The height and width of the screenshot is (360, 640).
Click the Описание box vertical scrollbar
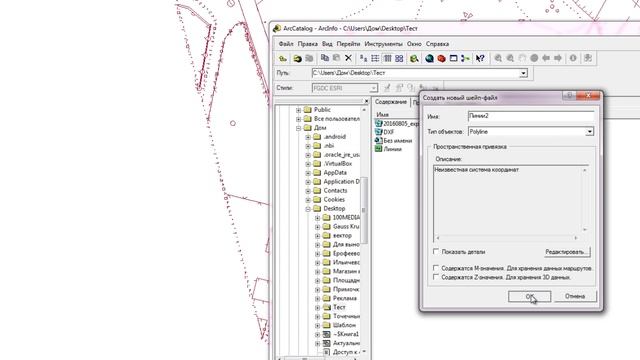584,200
